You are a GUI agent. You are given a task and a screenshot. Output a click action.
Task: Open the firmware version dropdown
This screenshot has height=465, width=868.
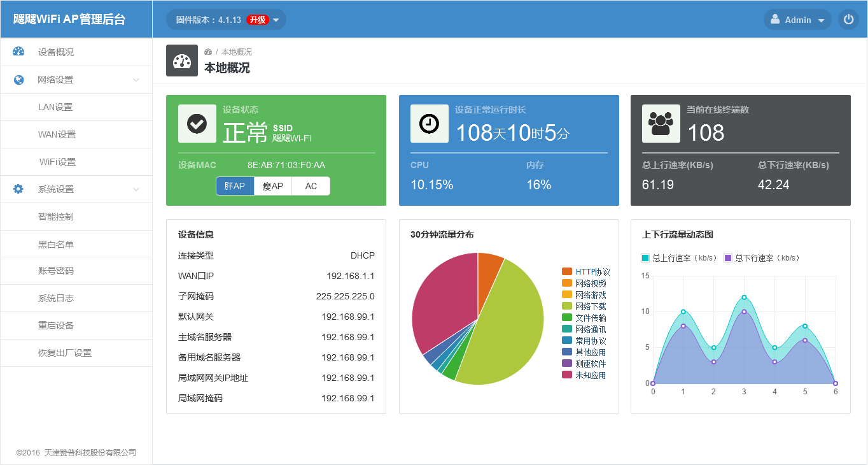(x=276, y=20)
